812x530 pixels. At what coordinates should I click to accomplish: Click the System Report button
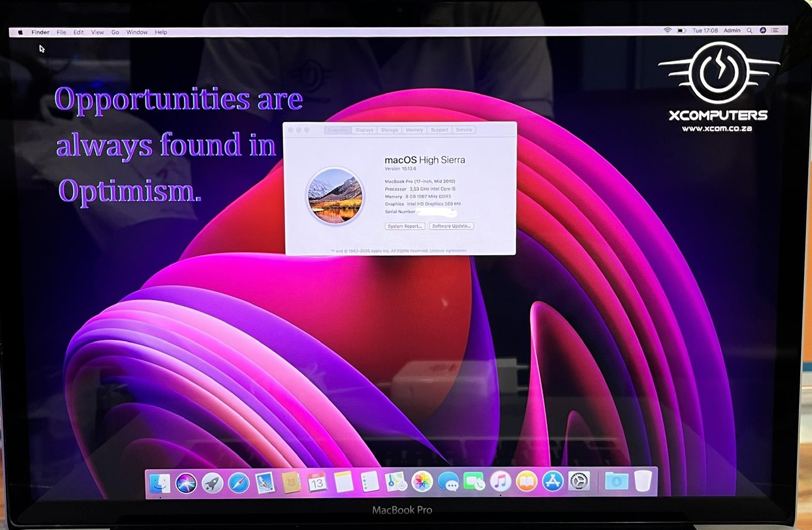tap(405, 226)
